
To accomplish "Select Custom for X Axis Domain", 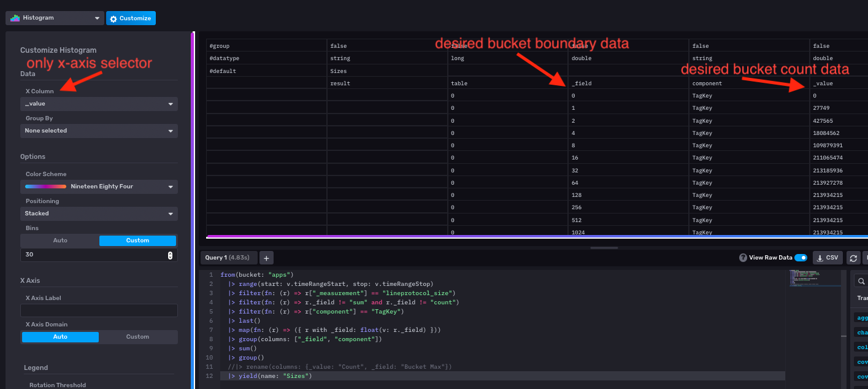I will click(x=137, y=337).
